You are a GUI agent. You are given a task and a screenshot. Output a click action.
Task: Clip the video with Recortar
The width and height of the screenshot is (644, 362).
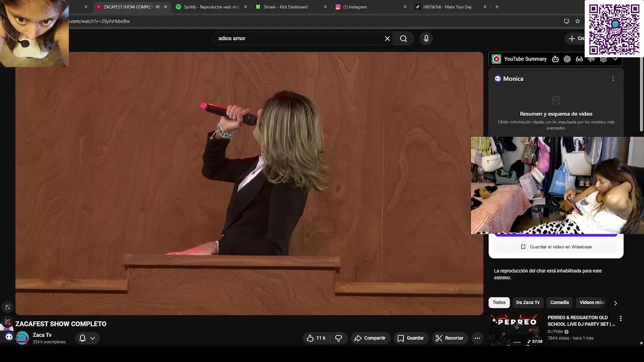[x=449, y=338]
